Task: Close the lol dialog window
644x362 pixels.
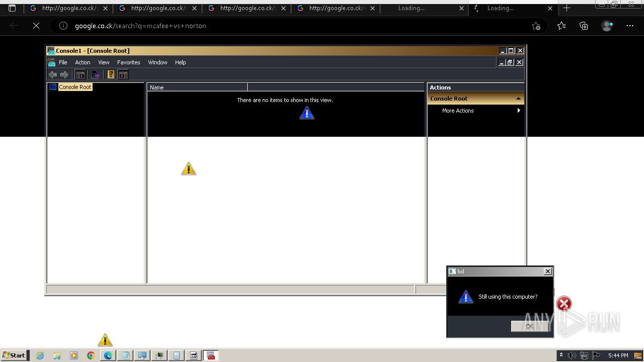Action: pos(548,271)
